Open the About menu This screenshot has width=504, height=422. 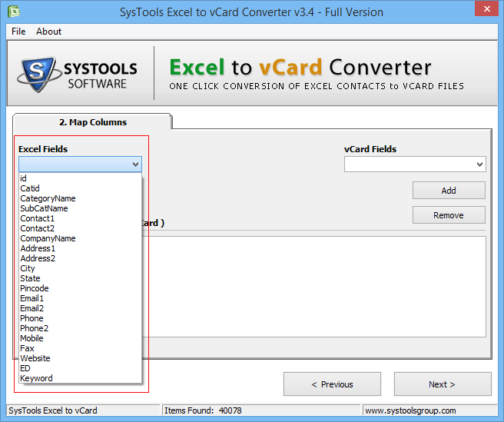coord(48,32)
